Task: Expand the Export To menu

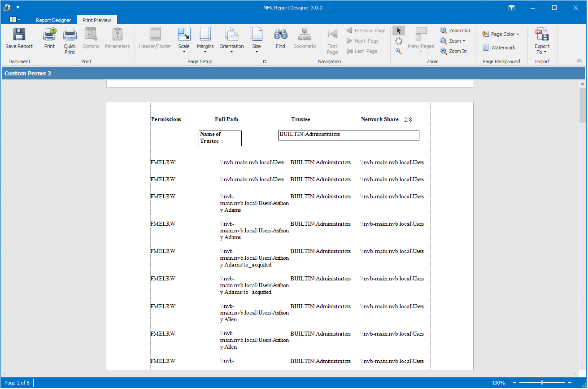Action: pyautogui.click(x=542, y=39)
